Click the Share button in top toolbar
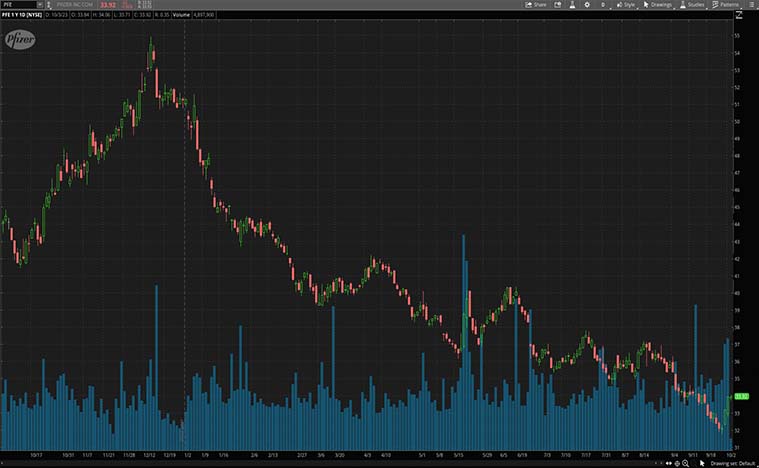The image size is (759, 468). click(537, 4)
